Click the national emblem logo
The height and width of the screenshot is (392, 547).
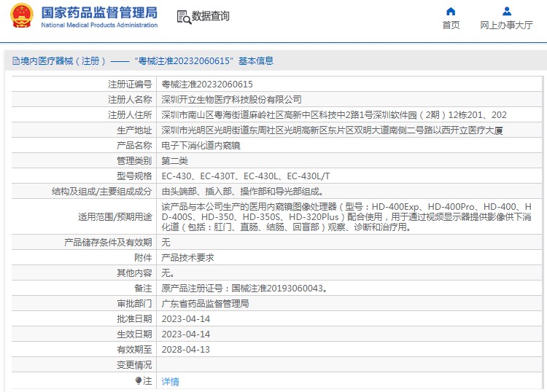coord(22,16)
